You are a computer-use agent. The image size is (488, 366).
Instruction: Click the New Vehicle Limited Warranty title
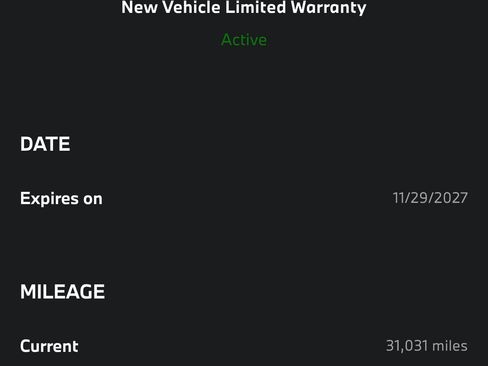(x=244, y=7)
